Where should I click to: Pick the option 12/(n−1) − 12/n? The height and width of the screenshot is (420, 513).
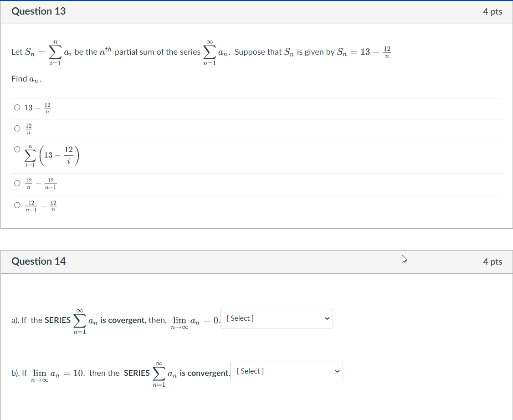tap(17, 205)
